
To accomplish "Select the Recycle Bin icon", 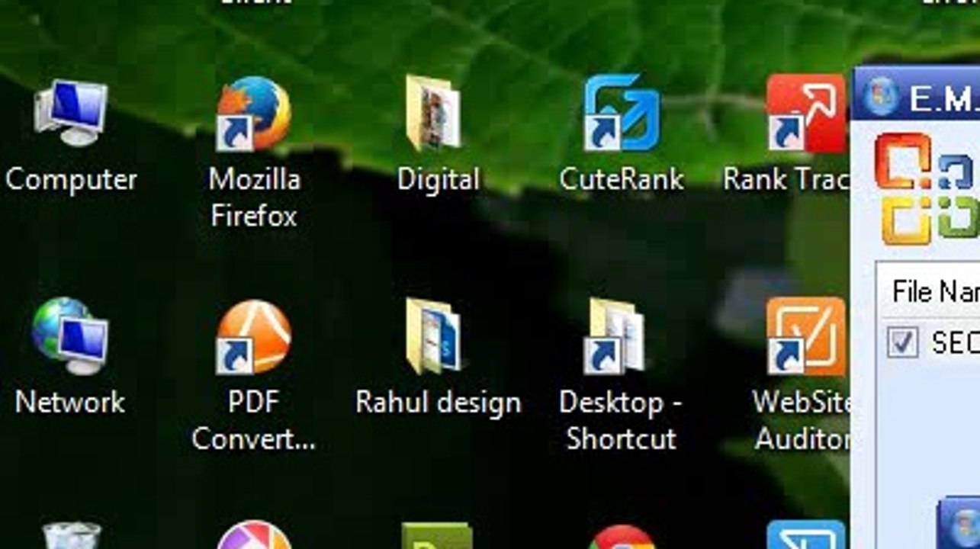I will coord(72,535).
